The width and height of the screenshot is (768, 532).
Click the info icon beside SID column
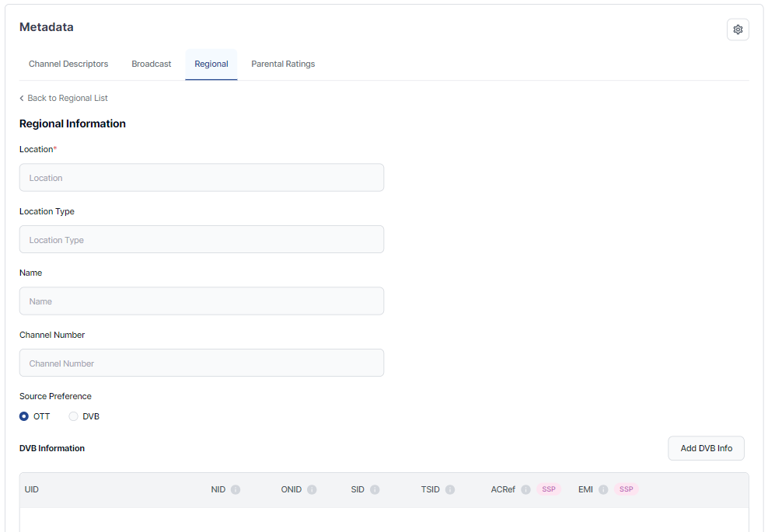click(x=375, y=490)
